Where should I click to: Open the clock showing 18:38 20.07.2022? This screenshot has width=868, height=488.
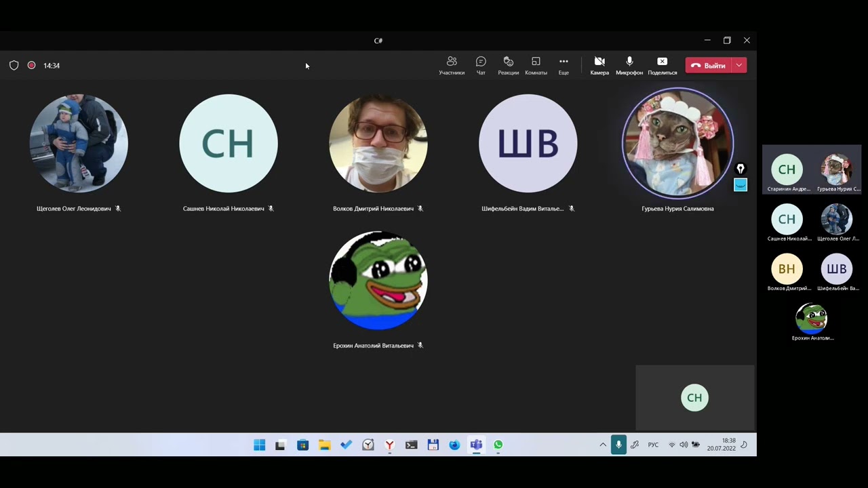coord(722,445)
